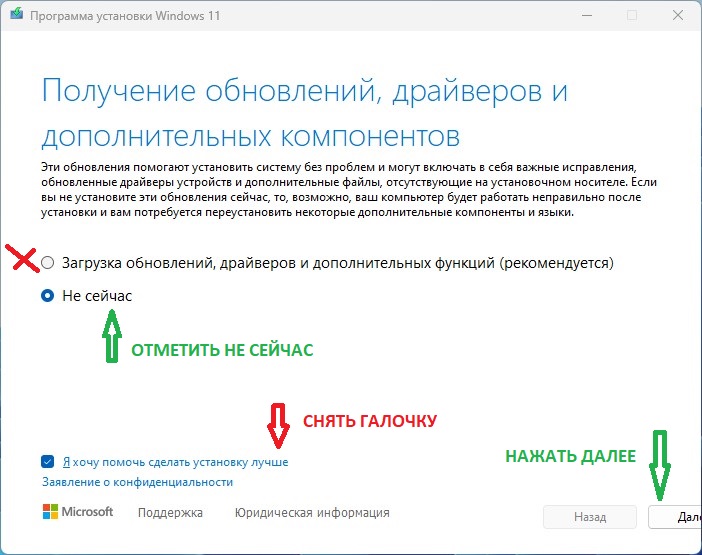Viewport: 702px width, 555px height.
Task: Open Я хочу помочь сделать установку лучше link
Action: 175,462
